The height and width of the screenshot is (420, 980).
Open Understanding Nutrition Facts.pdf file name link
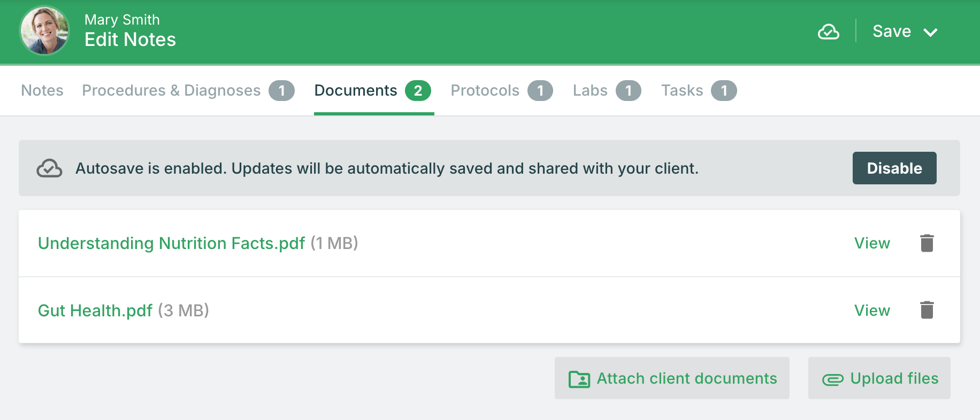pyautogui.click(x=171, y=243)
